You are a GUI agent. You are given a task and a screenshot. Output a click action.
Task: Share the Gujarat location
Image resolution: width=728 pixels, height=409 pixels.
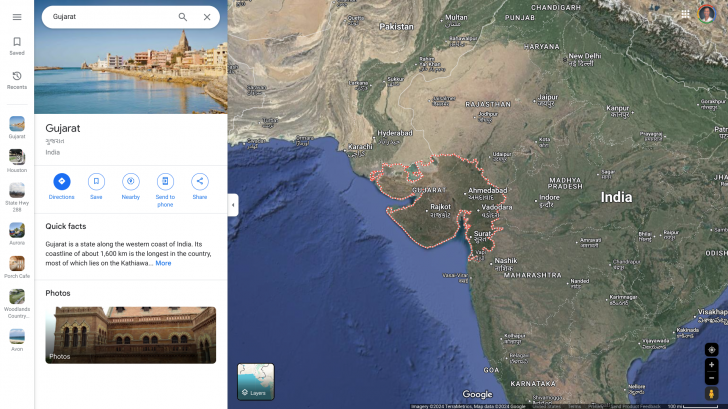tap(200, 182)
